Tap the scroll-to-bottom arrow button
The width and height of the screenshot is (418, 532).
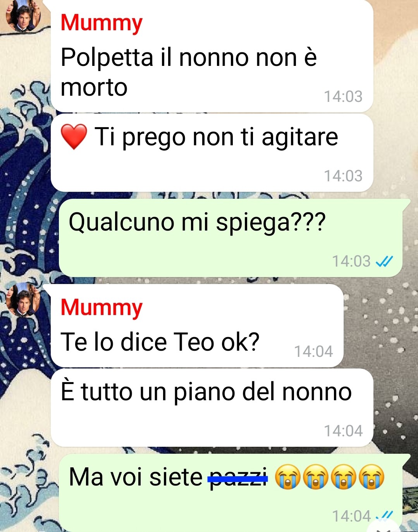[x=384, y=527]
